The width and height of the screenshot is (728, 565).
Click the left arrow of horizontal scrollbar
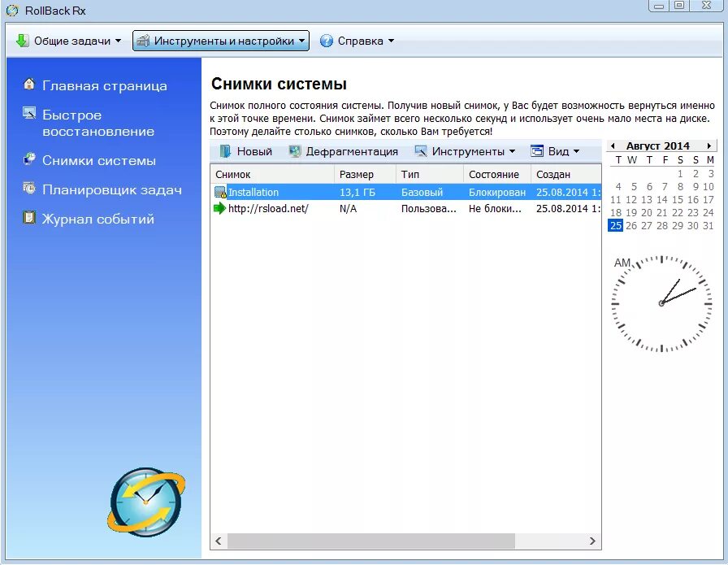[x=219, y=541]
